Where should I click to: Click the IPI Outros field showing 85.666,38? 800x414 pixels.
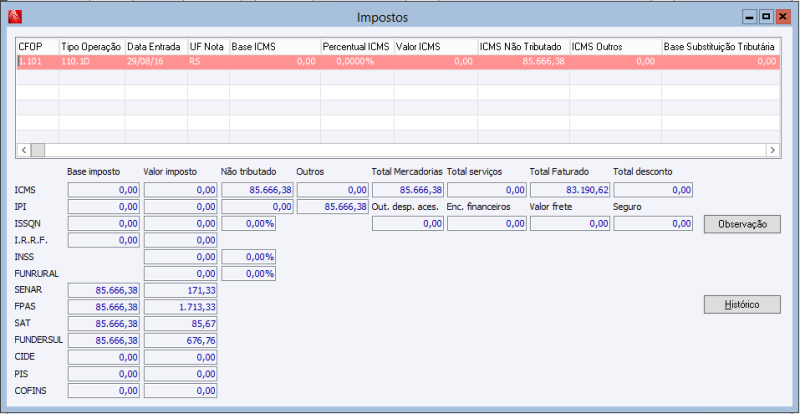pos(333,207)
